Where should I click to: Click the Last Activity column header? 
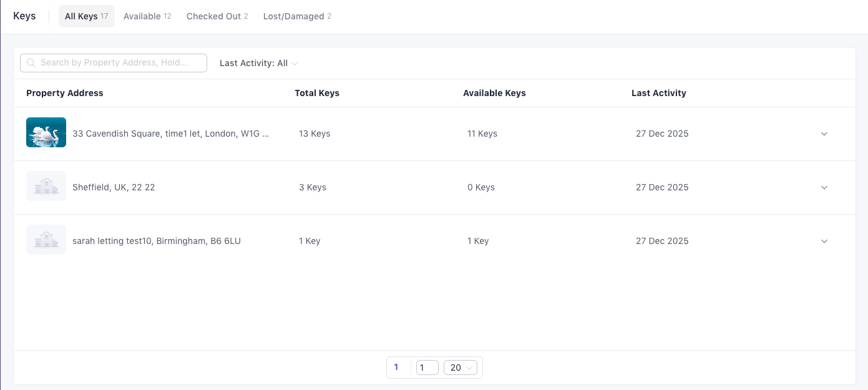point(658,93)
